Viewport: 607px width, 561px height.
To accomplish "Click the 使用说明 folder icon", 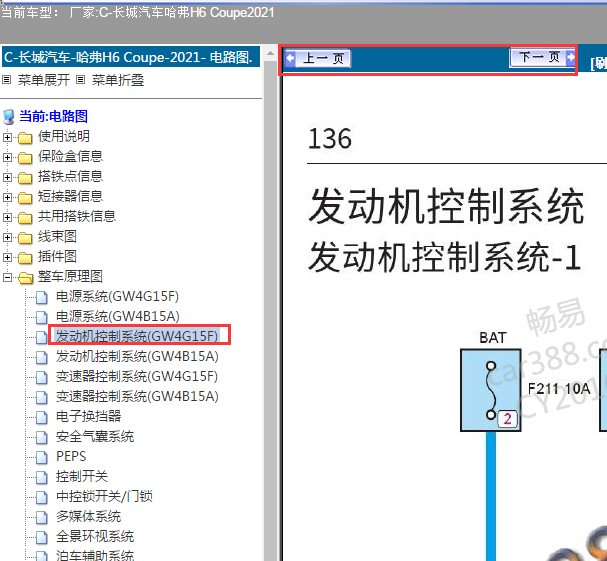I will tap(25, 137).
